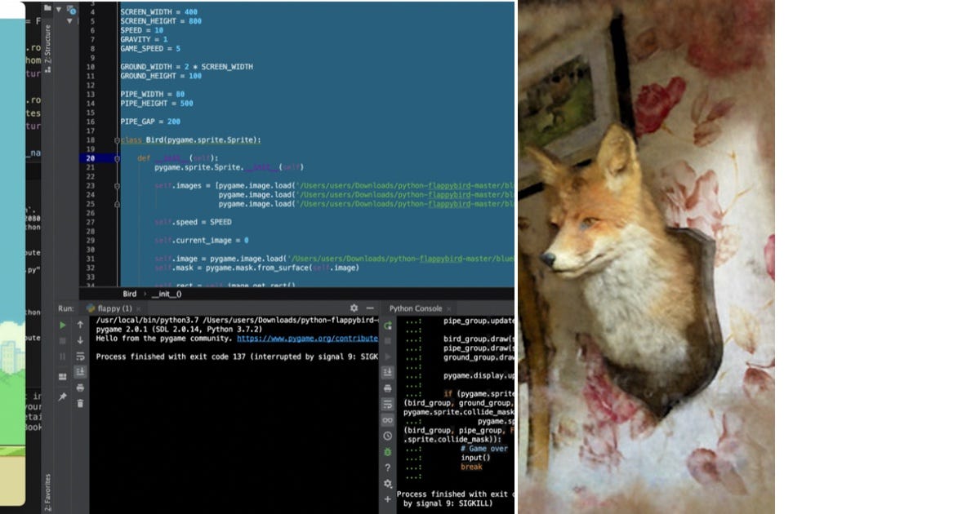Attach debugger to Python Console
The image size is (980, 514).
coord(388,451)
